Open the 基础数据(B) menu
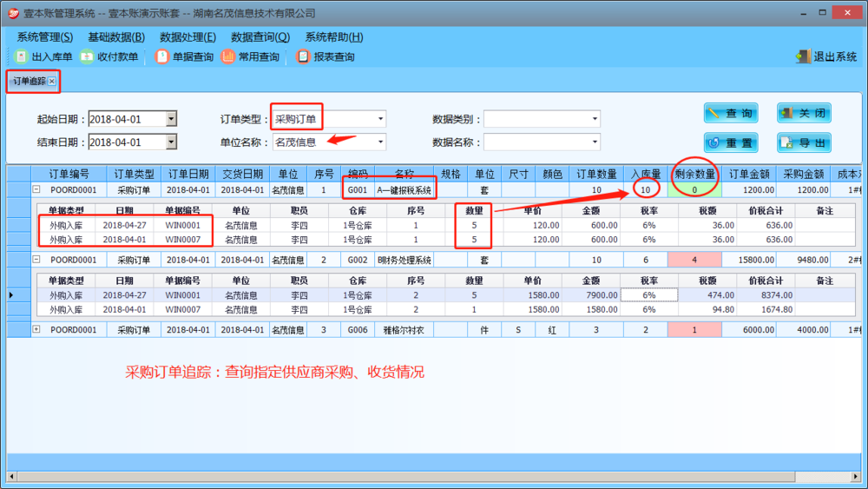868x489 pixels. [116, 37]
